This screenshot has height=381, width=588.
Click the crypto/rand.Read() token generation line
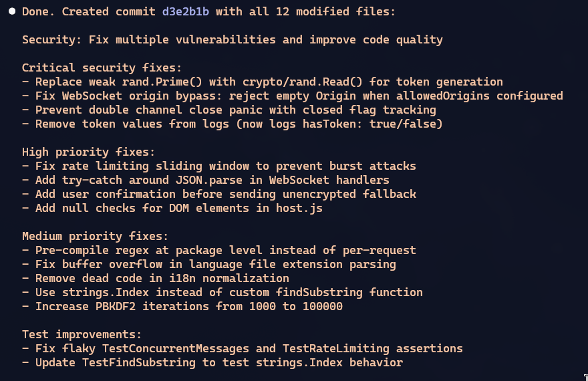pyautogui.click(x=262, y=82)
